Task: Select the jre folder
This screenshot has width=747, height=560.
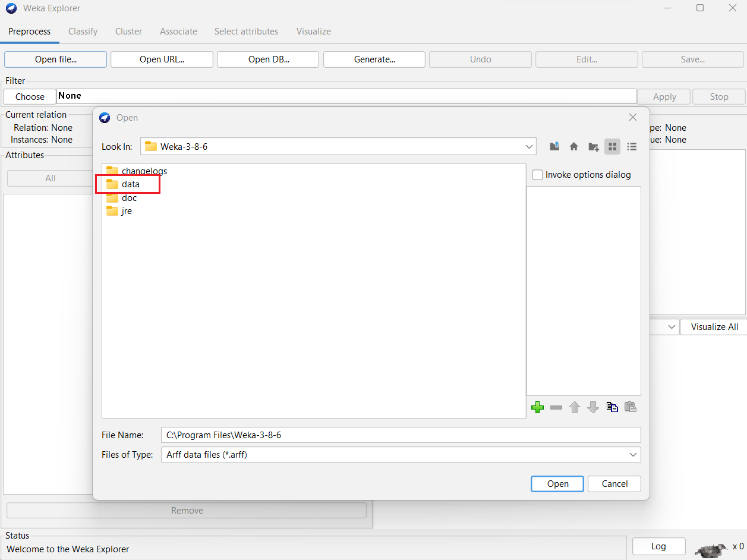Action: click(x=119, y=211)
